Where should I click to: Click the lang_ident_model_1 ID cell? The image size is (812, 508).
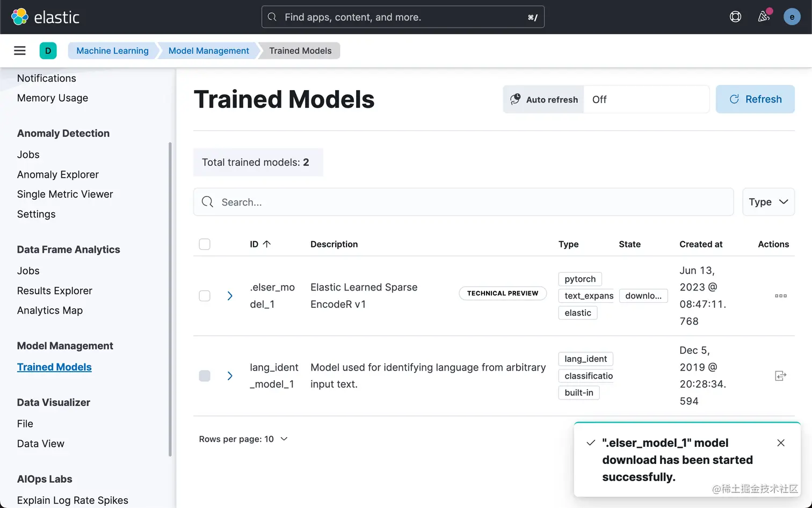tap(274, 376)
